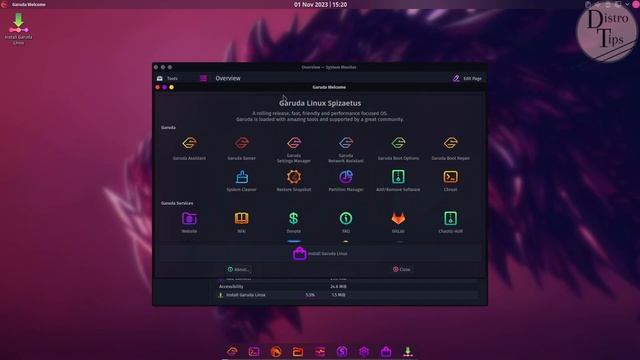Screen dimensions: 640x360
Task: Open the purple shopping bag in dock
Action: pos(386,351)
